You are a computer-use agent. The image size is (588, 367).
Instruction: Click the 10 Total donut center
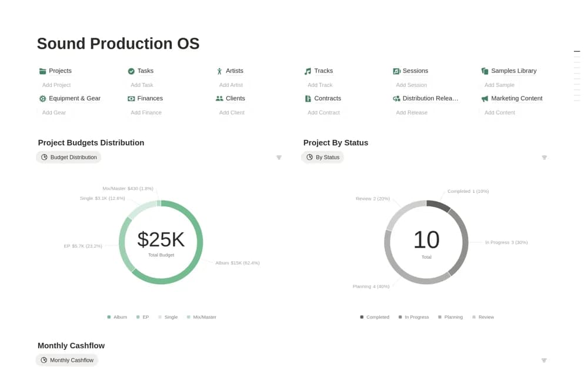point(426,244)
